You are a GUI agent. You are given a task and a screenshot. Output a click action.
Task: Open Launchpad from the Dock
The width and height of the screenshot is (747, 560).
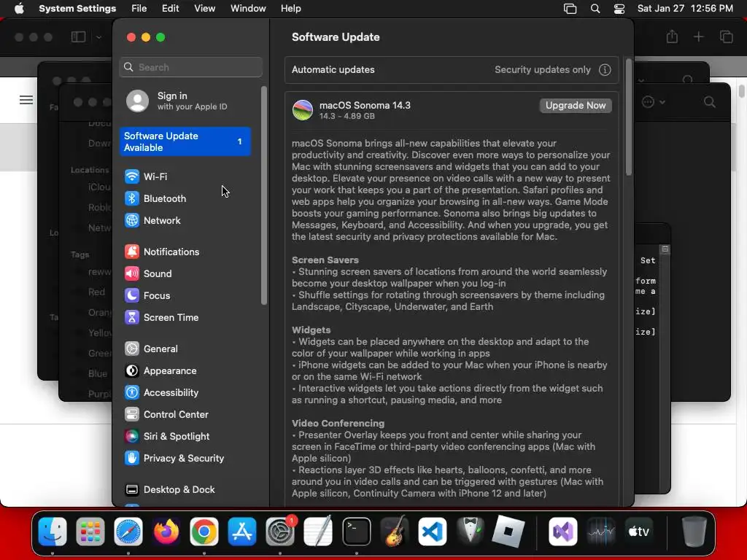coord(90,532)
